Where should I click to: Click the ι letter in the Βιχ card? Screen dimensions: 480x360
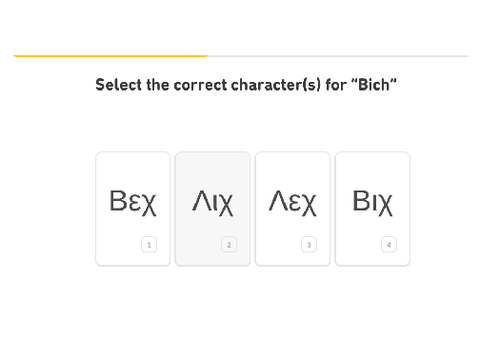[374, 203]
